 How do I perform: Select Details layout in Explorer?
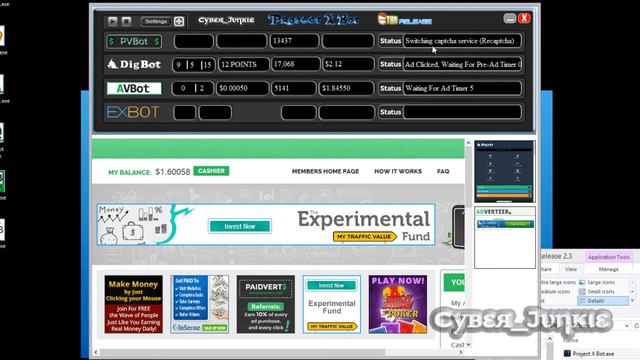click(603, 301)
